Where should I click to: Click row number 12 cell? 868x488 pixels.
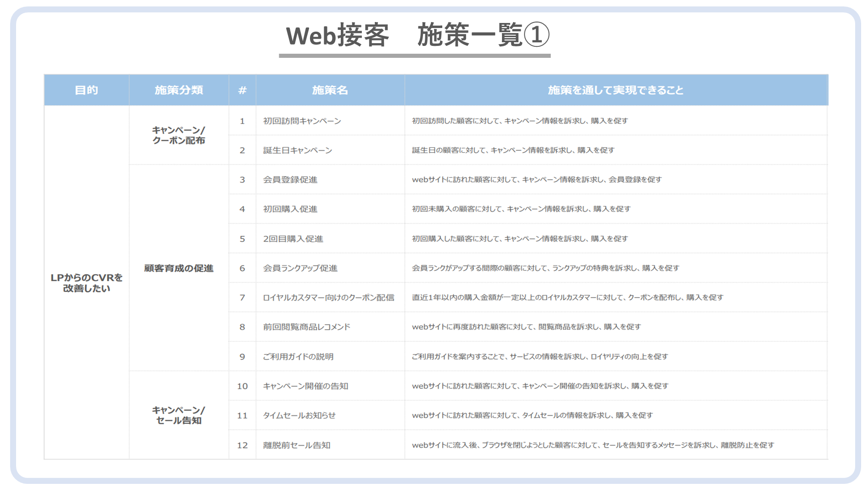242,445
